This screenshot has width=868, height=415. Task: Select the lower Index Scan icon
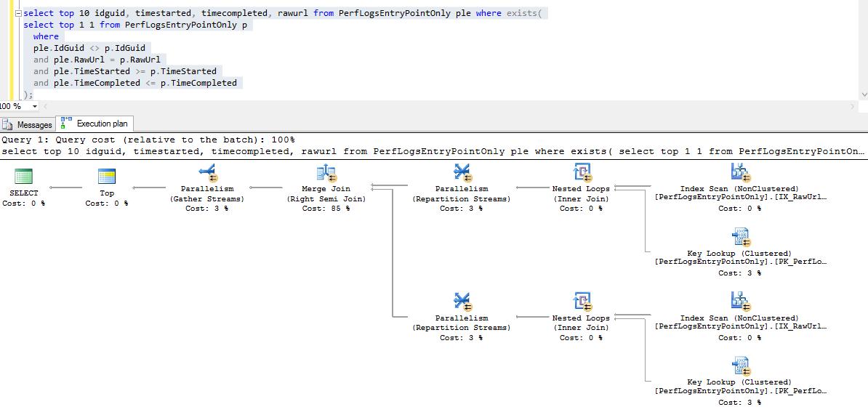(739, 302)
